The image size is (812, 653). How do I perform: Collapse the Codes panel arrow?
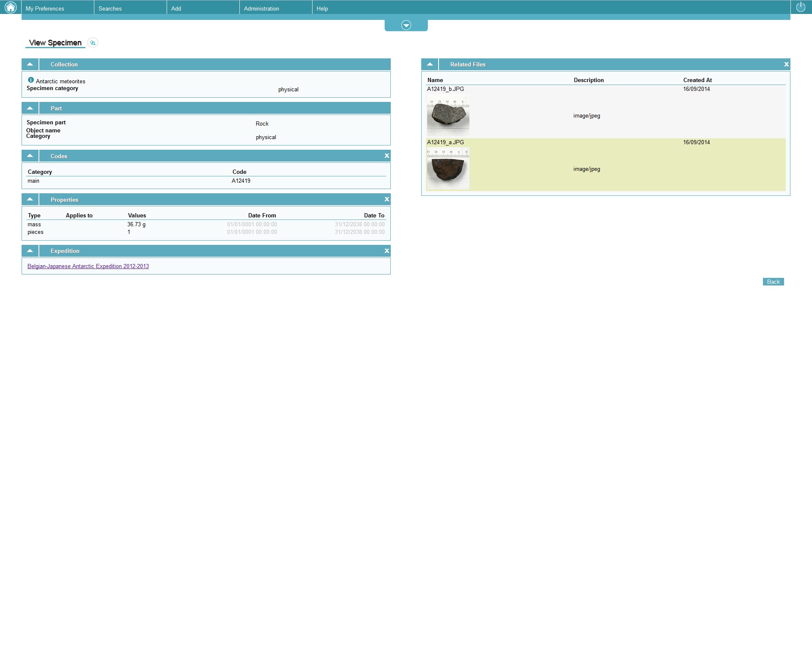30,156
